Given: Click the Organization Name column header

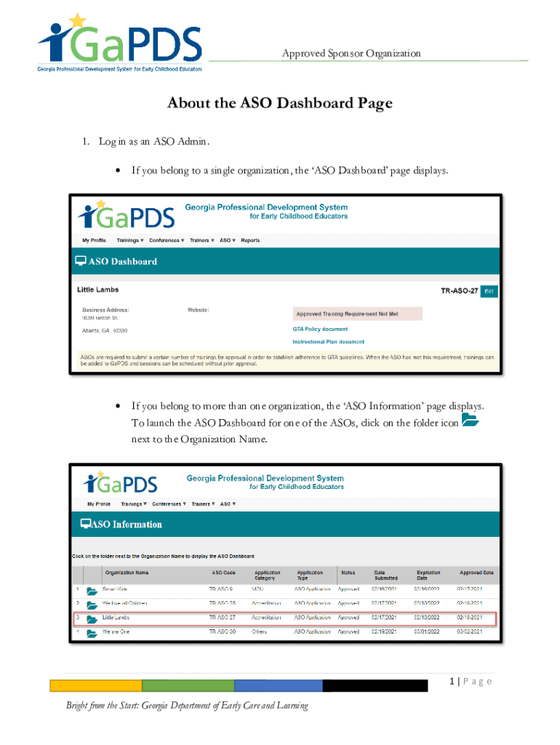Looking at the screenshot, I should point(126,573).
